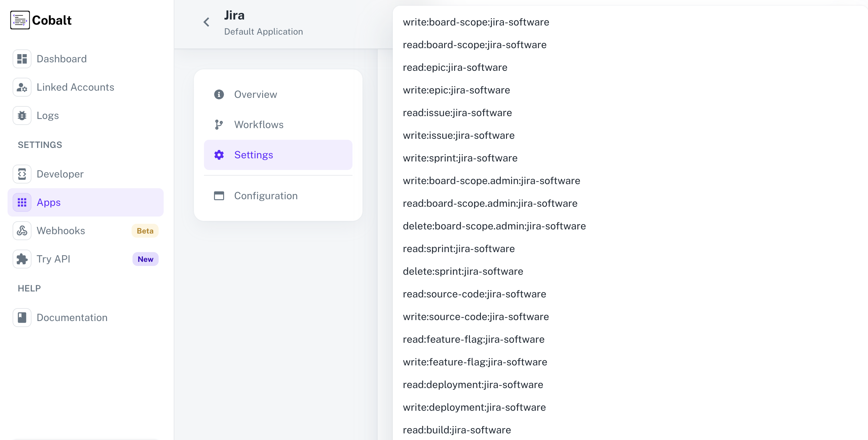Click the Settings gear icon in the card

click(219, 155)
